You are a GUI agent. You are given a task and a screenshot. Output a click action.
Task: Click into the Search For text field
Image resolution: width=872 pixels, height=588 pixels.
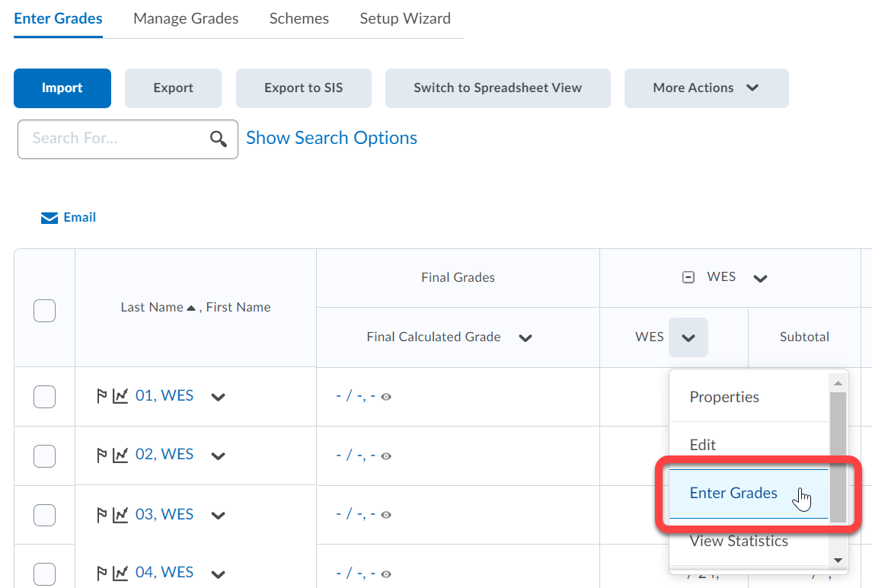click(114, 139)
